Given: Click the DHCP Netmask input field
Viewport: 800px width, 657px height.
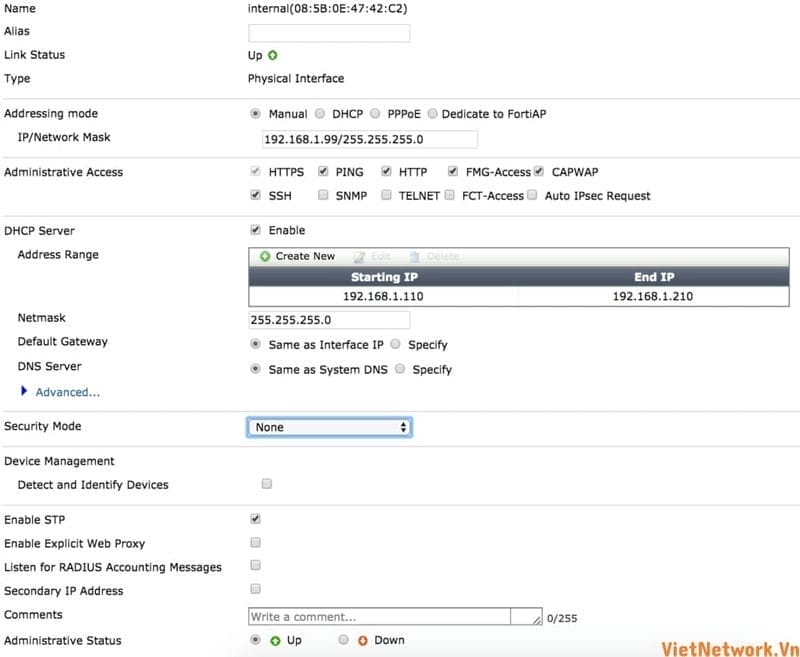Looking at the screenshot, I should 329,320.
